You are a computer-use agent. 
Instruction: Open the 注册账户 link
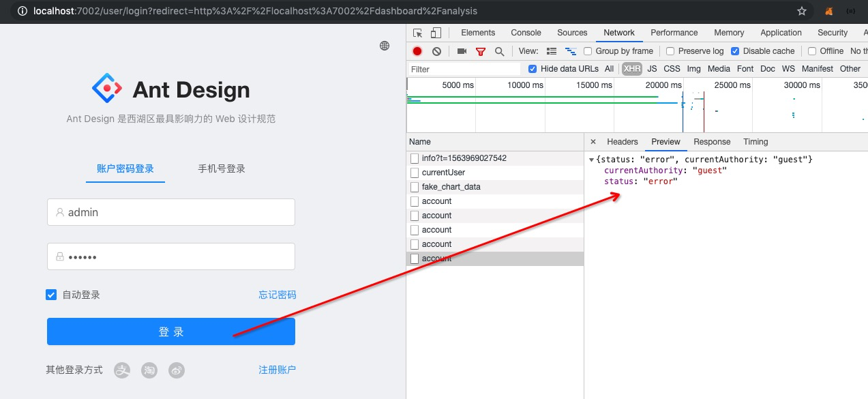click(277, 370)
